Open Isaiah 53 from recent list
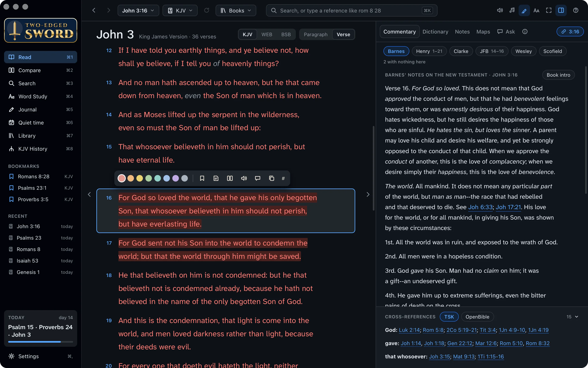The width and height of the screenshot is (588, 368). tap(41, 261)
